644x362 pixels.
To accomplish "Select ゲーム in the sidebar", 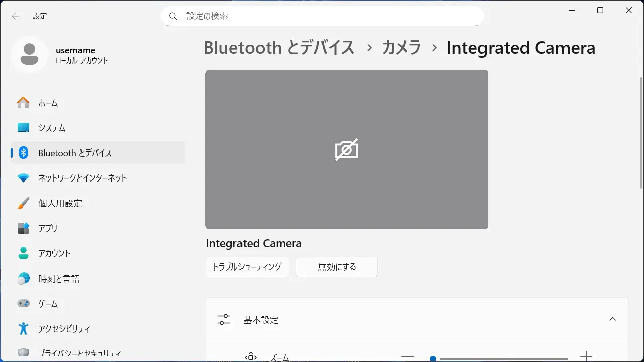I will pos(48,304).
